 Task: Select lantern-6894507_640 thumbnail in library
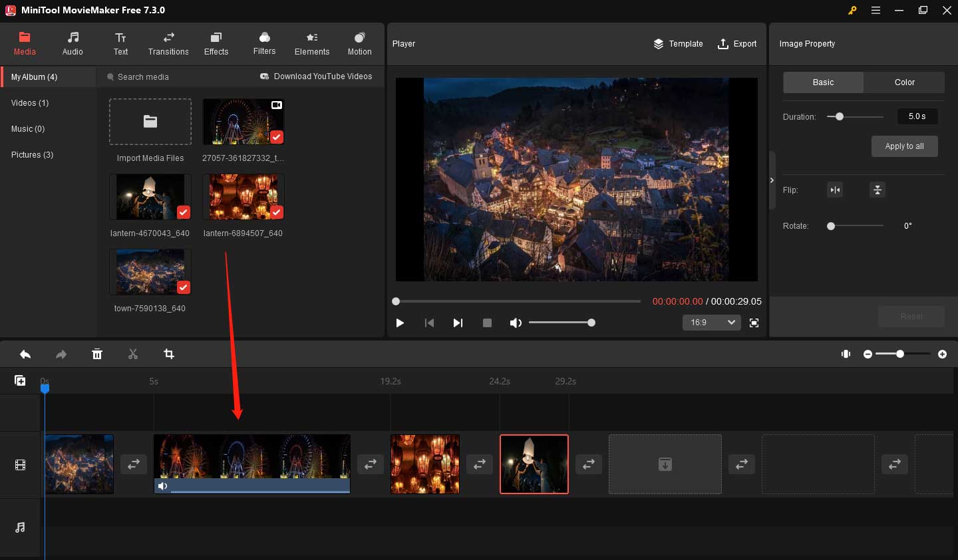[243, 197]
